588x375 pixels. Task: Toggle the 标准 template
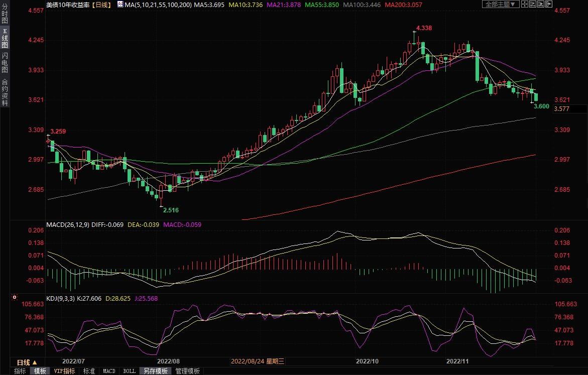pos(89,371)
